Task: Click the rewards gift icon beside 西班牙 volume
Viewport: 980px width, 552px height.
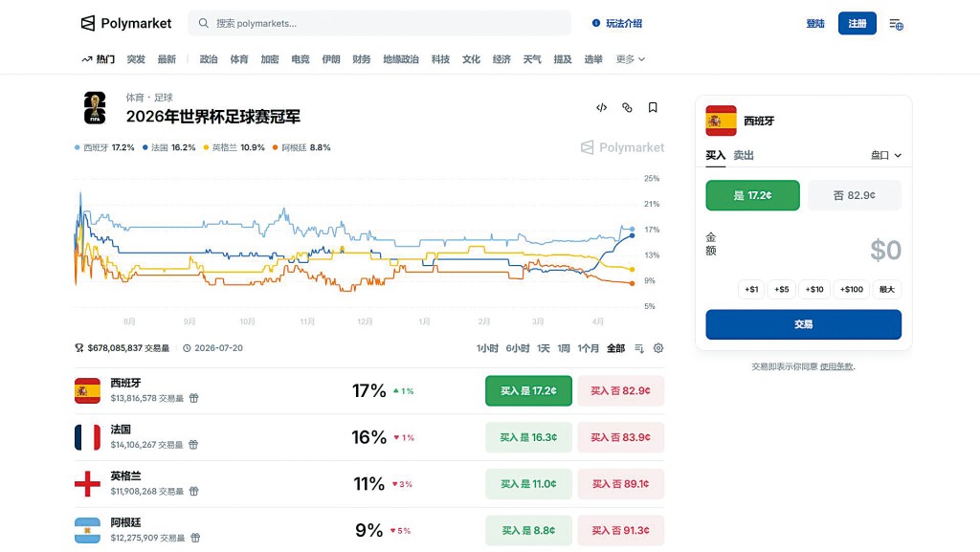Action: [x=192, y=397]
